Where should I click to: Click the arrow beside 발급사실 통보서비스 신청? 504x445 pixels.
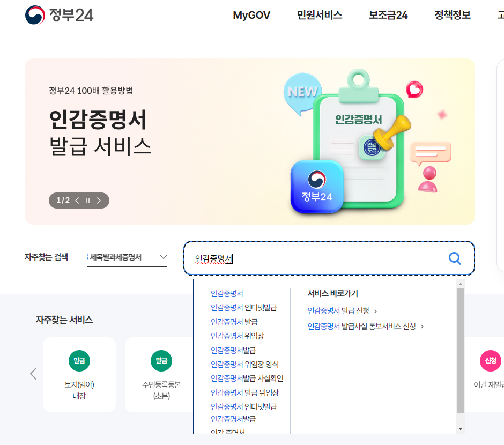422,327
